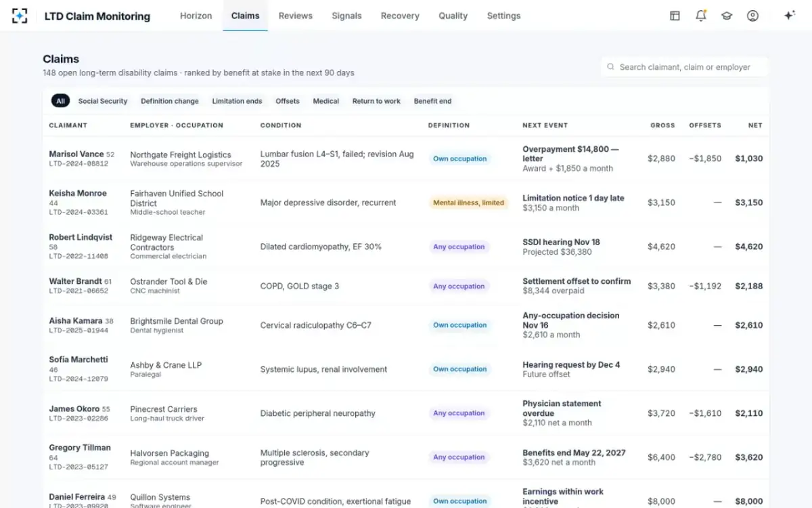The image size is (812, 508).
Task: Select the All filter chip
Action: (x=60, y=101)
